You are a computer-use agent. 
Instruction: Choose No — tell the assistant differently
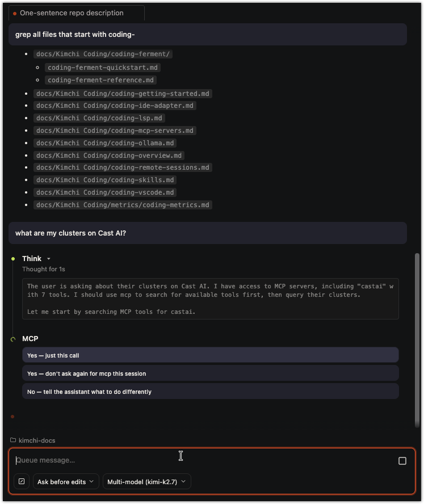(x=210, y=392)
